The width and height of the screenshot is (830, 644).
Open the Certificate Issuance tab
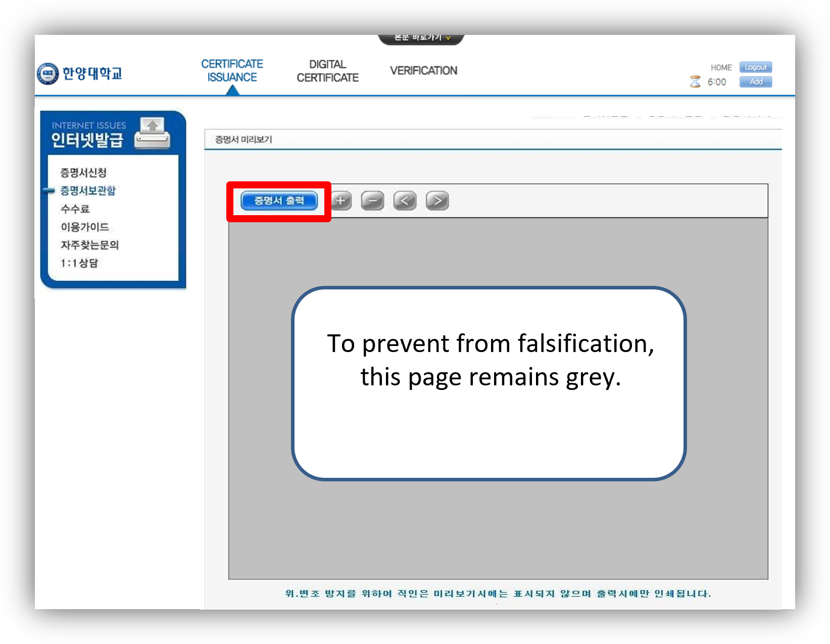[x=232, y=71]
